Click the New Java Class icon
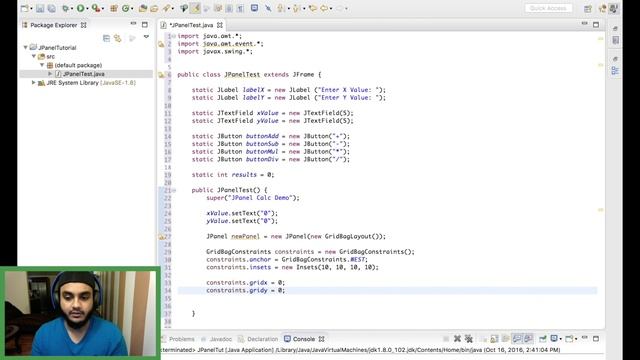The height and width of the screenshot is (360, 640). (126, 8)
